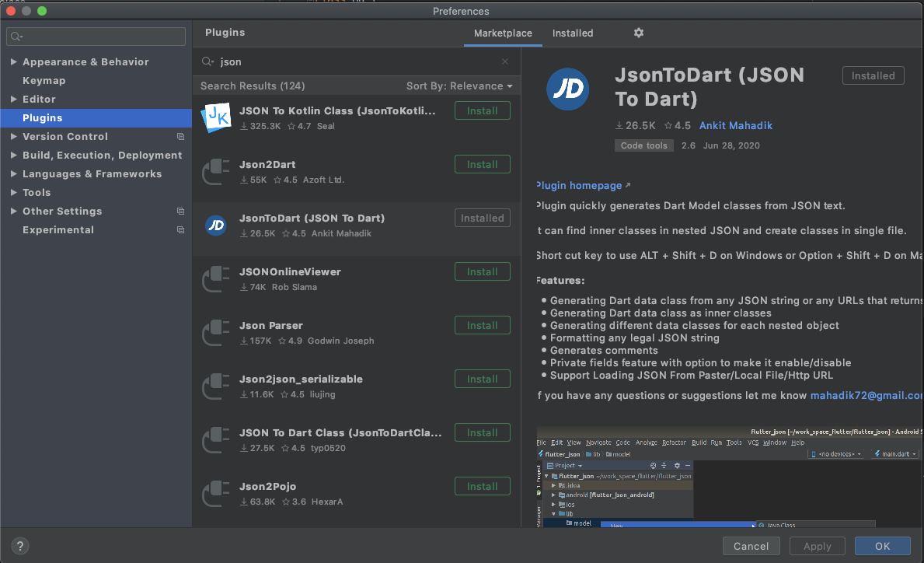Expand the Appearance & Behavior section
Screen dimensions: 924x563
[14, 61]
